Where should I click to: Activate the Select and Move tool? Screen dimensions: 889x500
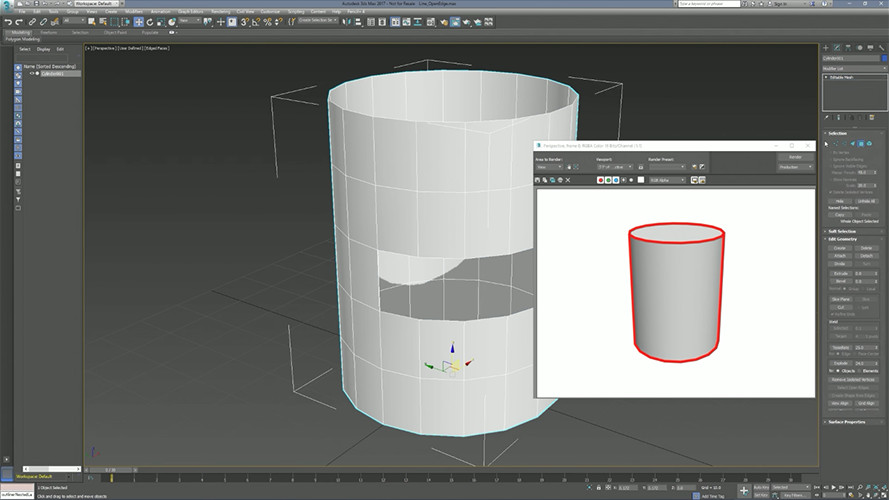pos(138,22)
